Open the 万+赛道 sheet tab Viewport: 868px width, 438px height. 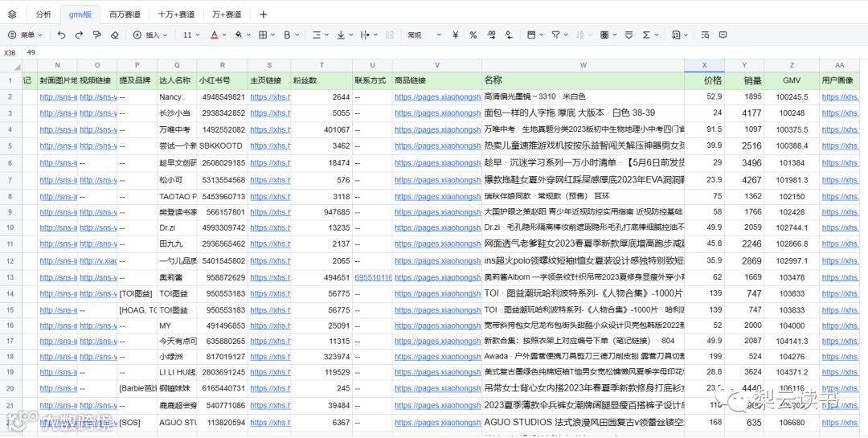(227, 14)
